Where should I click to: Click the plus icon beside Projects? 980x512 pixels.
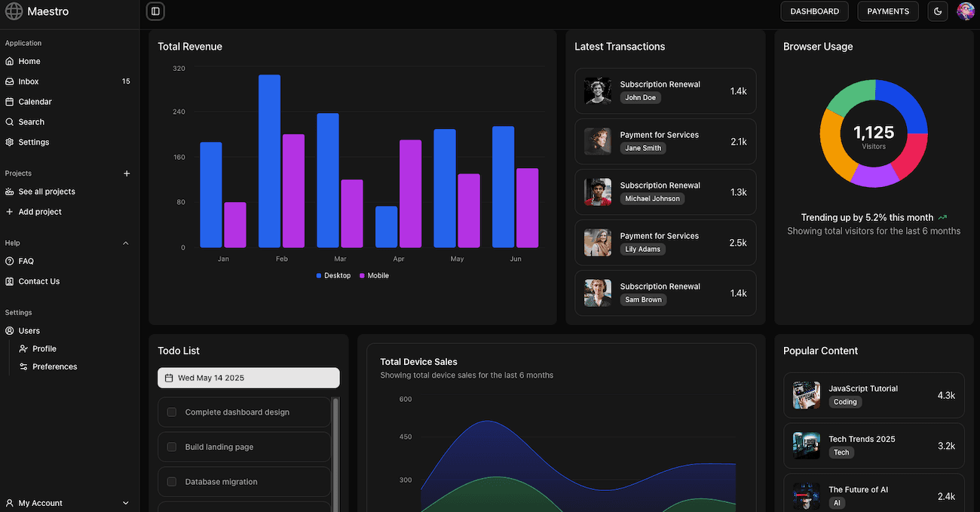[127, 173]
